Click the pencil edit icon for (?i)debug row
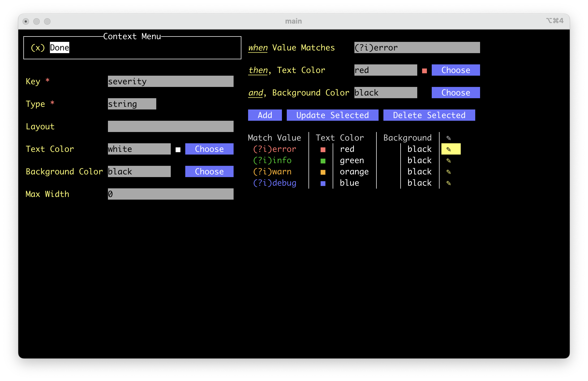The image size is (588, 381). coord(449,183)
